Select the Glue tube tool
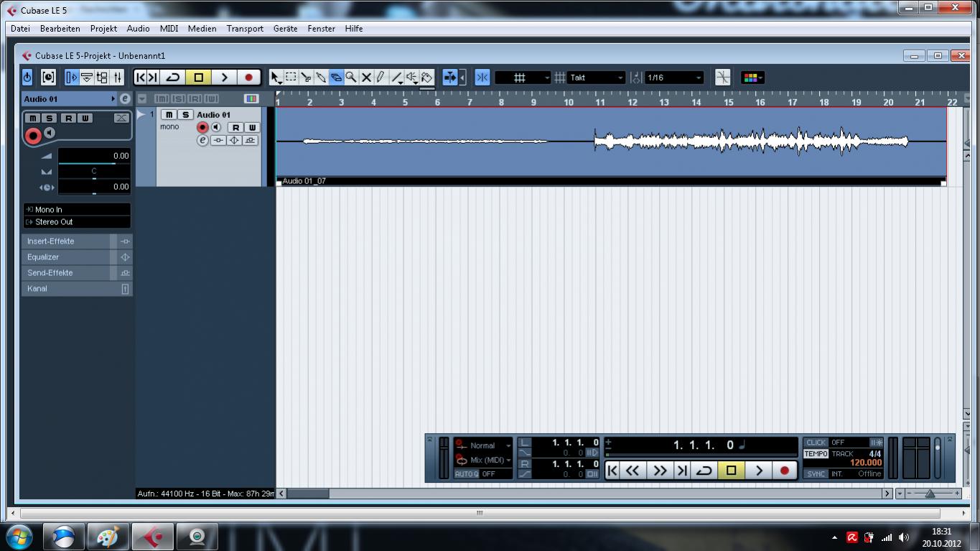980x551 pixels. pyautogui.click(x=321, y=77)
